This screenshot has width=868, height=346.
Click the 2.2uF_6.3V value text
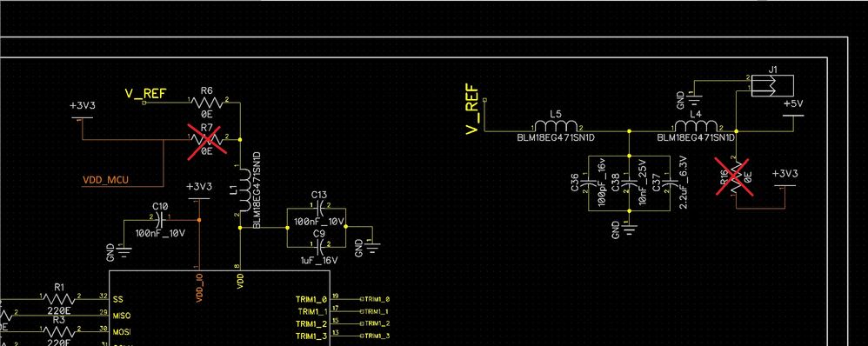[x=683, y=183]
